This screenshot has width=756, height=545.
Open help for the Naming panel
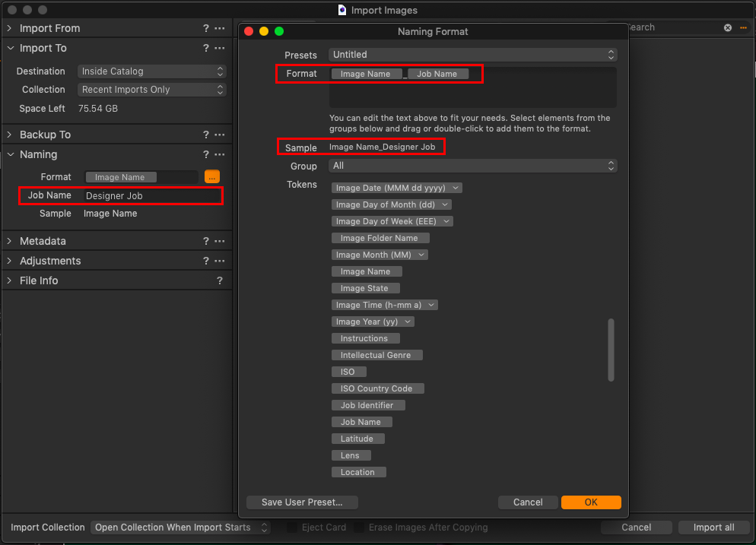pyautogui.click(x=206, y=154)
